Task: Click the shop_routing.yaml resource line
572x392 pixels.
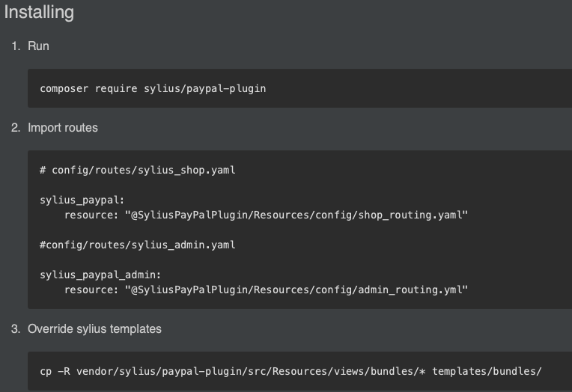Action: click(x=266, y=215)
